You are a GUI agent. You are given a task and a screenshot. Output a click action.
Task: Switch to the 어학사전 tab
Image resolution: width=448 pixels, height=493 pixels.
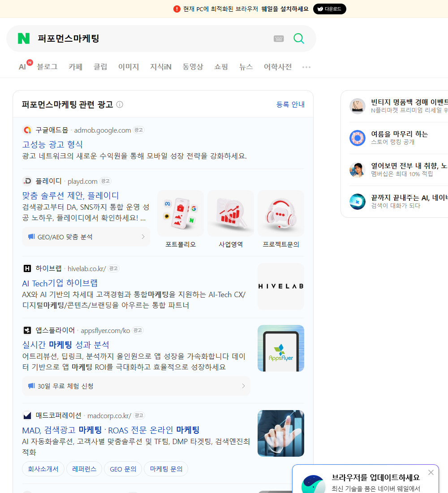click(x=278, y=67)
